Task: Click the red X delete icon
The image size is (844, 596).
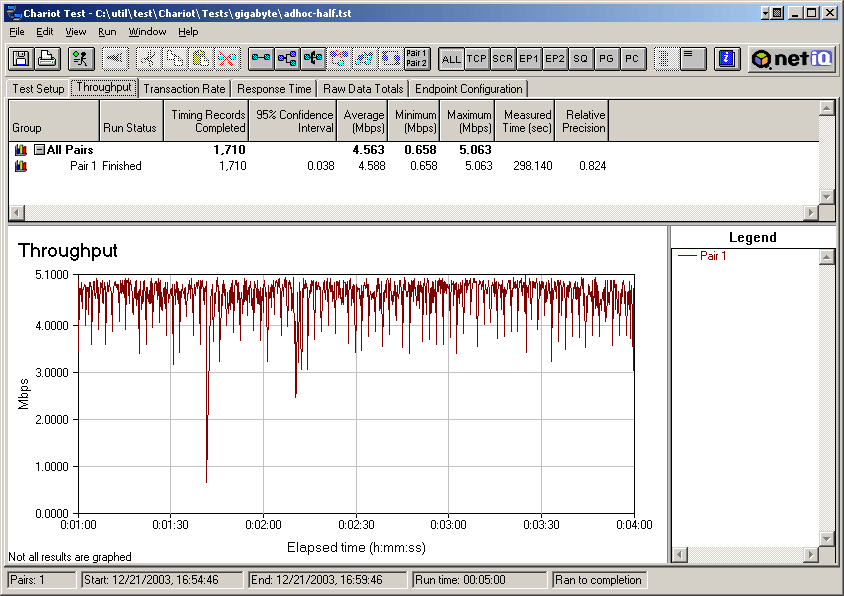Action: pyautogui.click(x=227, y=59)
